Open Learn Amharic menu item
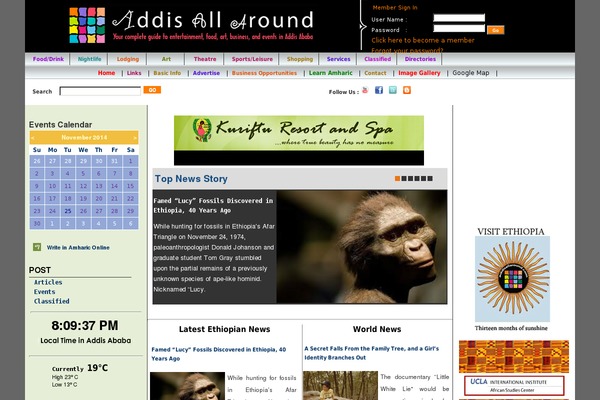 tap(331, 73)
